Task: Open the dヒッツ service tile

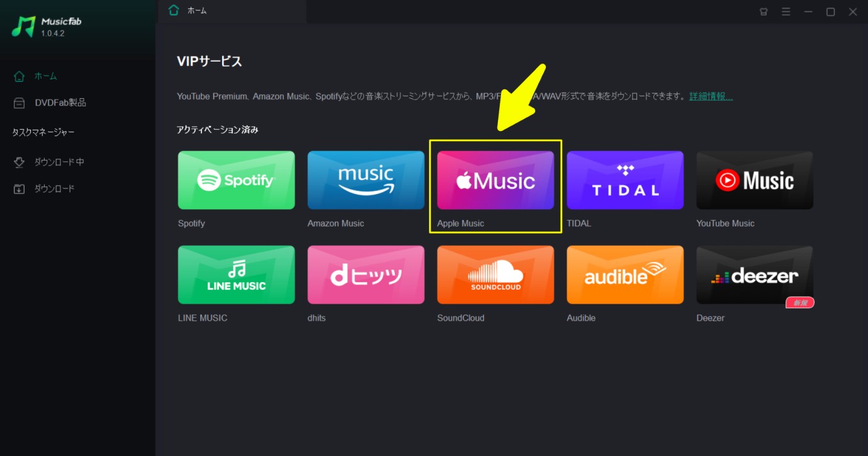Action: point(366,275)
